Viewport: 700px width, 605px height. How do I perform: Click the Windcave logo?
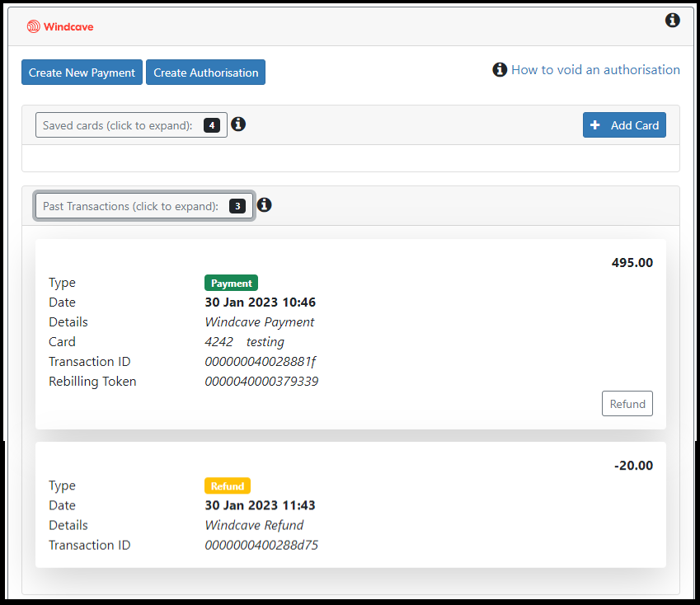(x=60, y=26)
